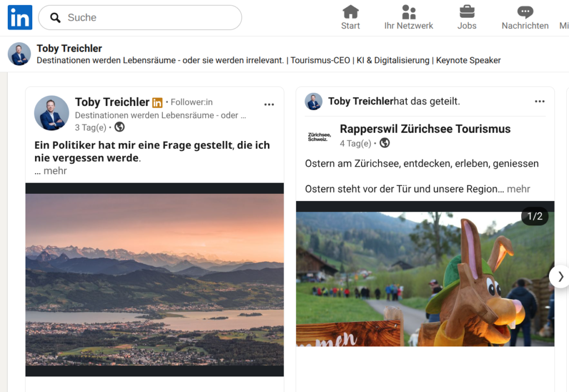Click the globe icon next to 4 Tag(e)

click(x=385, y=143)
